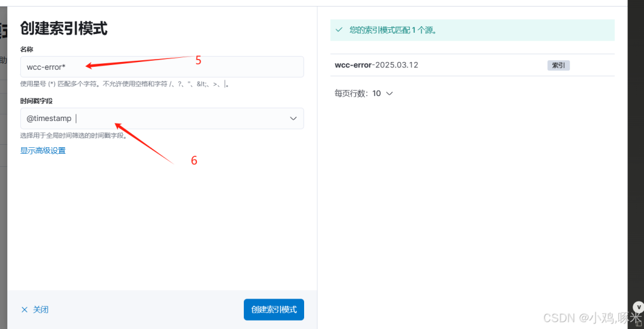Click the X icon beside 关闭
The height and width of the screenshot is (329, 644).
point(24,310)
